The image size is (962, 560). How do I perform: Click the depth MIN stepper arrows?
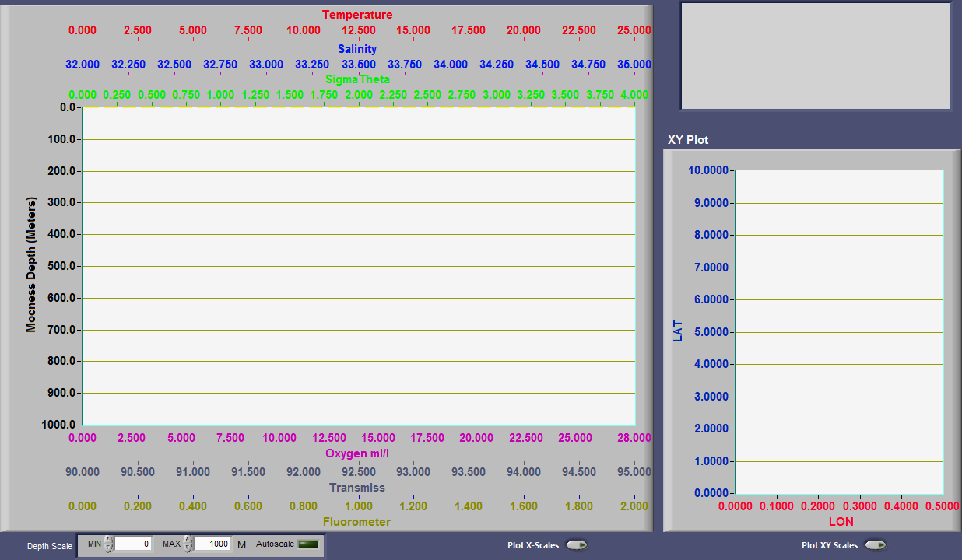(109, 544)
